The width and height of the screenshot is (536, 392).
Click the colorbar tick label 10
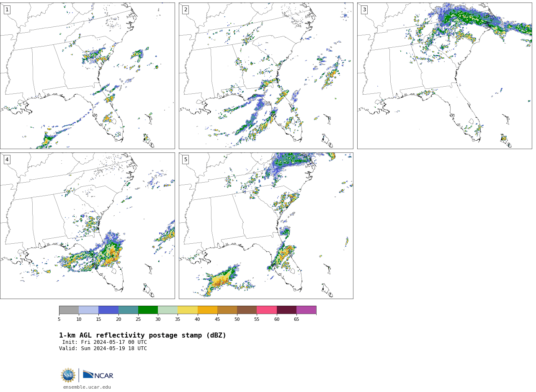pos(79,319)
